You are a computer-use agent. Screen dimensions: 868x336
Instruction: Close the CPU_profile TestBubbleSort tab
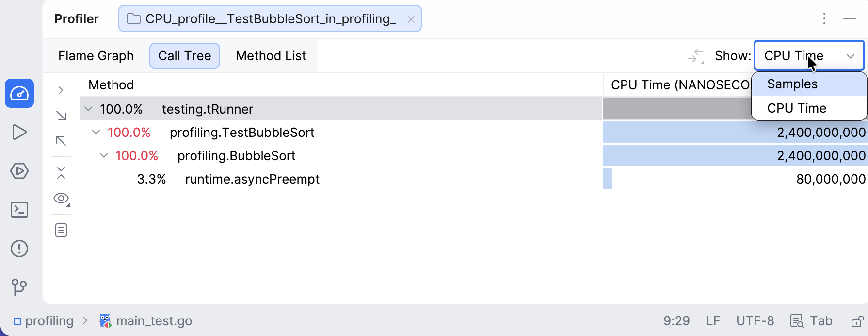point(411,19)
